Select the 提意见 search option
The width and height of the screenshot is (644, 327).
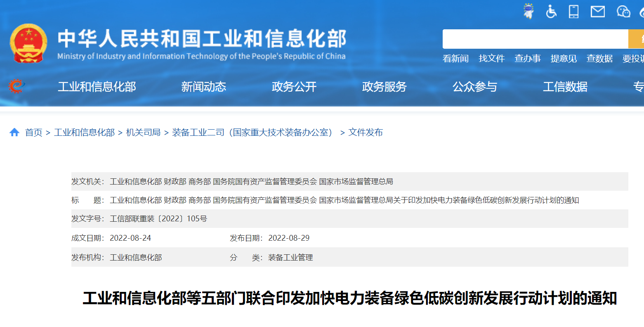(564, 59)
